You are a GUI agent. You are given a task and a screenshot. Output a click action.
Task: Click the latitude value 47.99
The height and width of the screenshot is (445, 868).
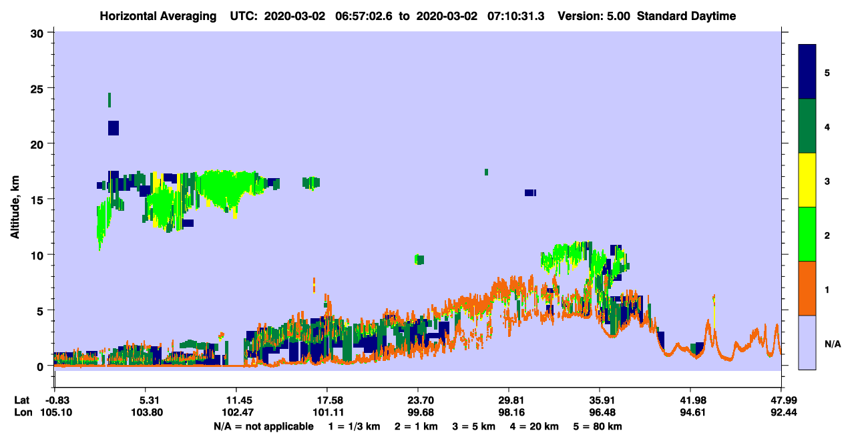781,400
